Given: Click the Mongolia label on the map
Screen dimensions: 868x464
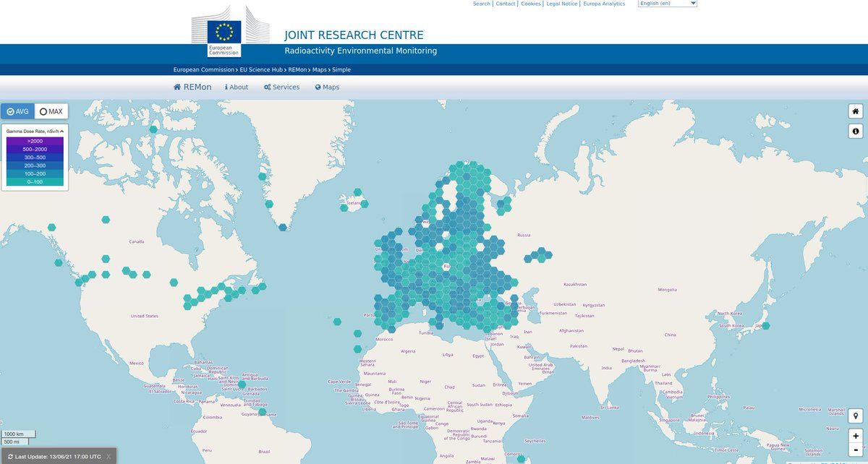Looking at the screenshot, I should pos(668,290).
